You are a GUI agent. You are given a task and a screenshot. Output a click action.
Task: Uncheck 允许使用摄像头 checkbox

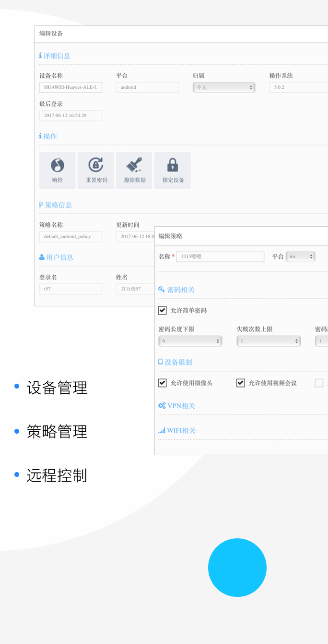click(163, 383)
